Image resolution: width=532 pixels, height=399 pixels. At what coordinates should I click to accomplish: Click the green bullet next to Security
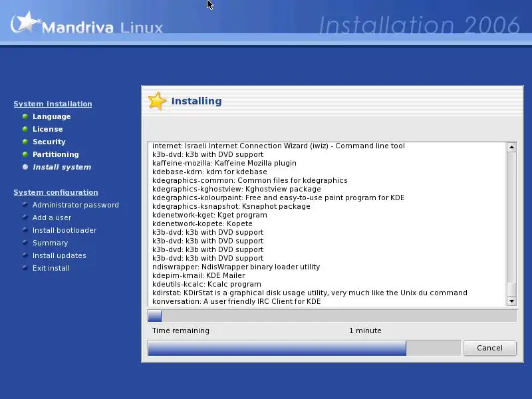pos(25,142)
